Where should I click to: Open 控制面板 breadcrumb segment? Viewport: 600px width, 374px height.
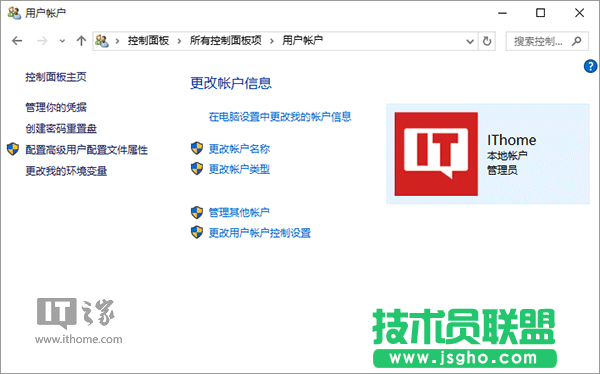pos(148,40)
